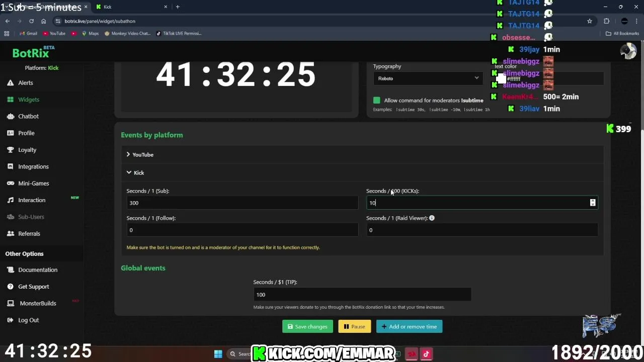This screenshot has height=362, width=644.
Task: Open the Chrome apps grid icon
Action: 7,33
